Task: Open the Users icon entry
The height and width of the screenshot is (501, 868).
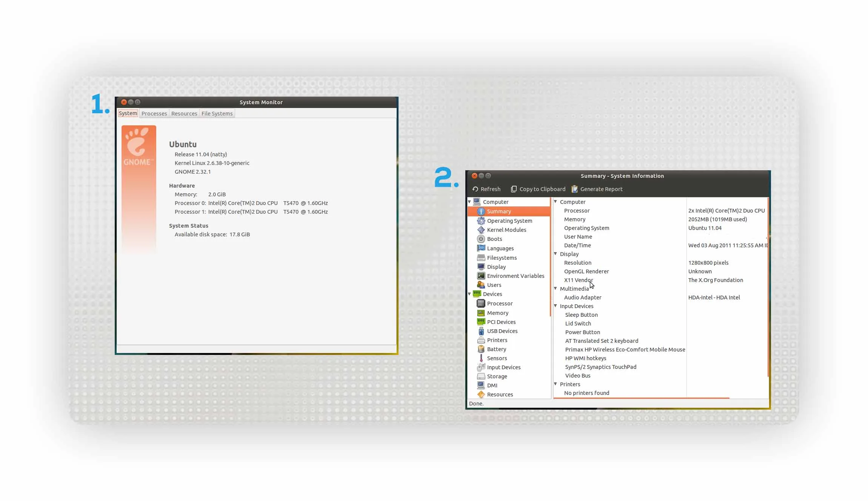Action: pos(481,285)
